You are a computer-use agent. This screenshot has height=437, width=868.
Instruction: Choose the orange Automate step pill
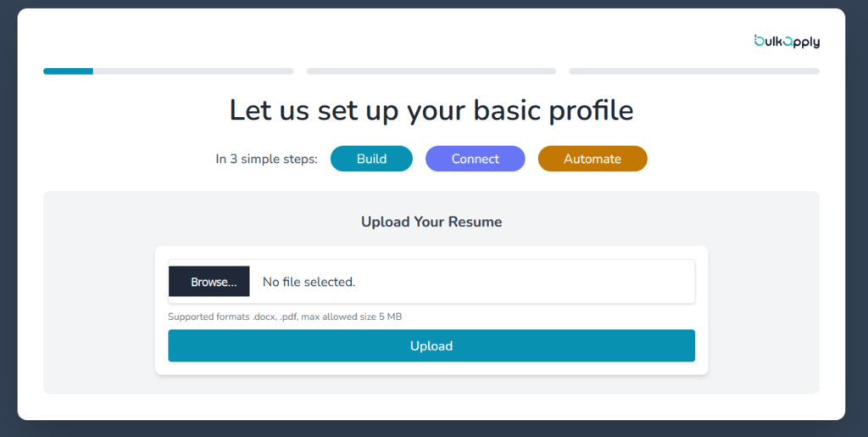592,159
